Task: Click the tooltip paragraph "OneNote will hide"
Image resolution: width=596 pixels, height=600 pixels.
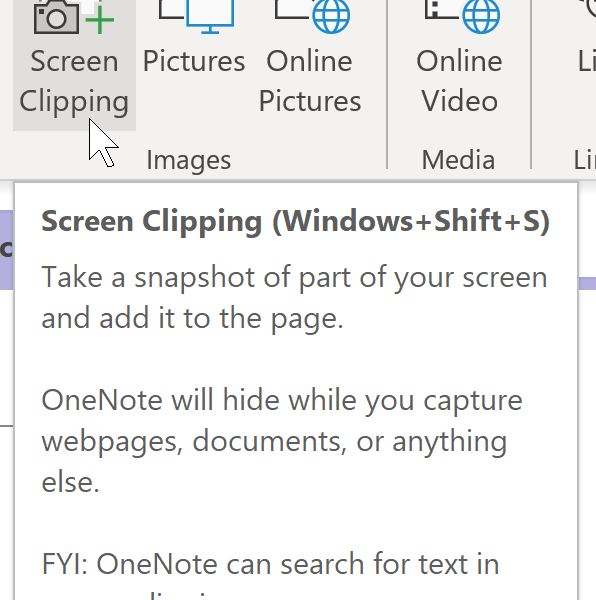Action: pos(282,440)
